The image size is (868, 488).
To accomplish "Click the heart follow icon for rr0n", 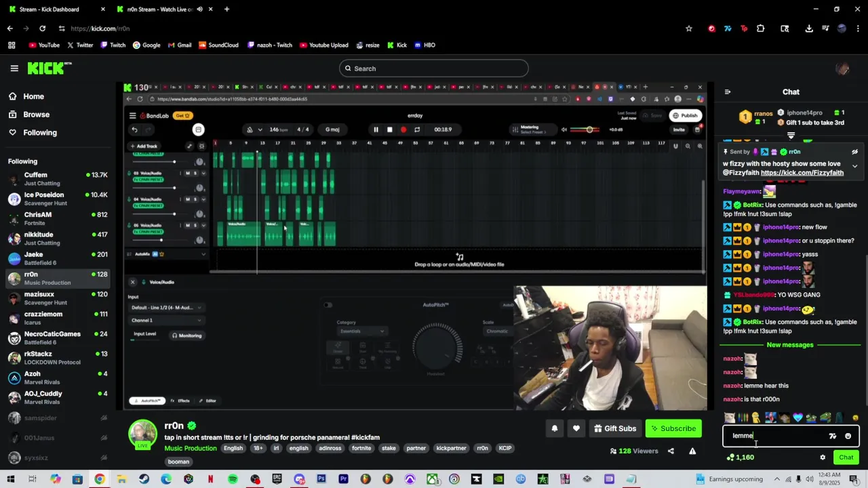I will click(576, 428).
